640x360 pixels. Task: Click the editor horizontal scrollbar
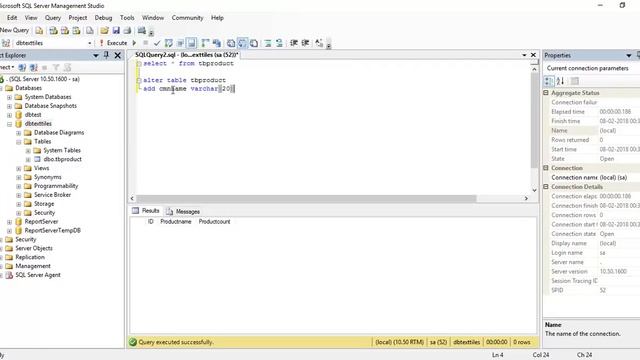306,198
